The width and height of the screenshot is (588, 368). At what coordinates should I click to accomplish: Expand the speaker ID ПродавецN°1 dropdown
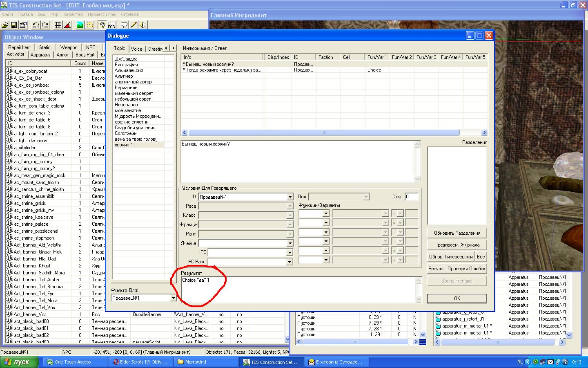[290, 197]
